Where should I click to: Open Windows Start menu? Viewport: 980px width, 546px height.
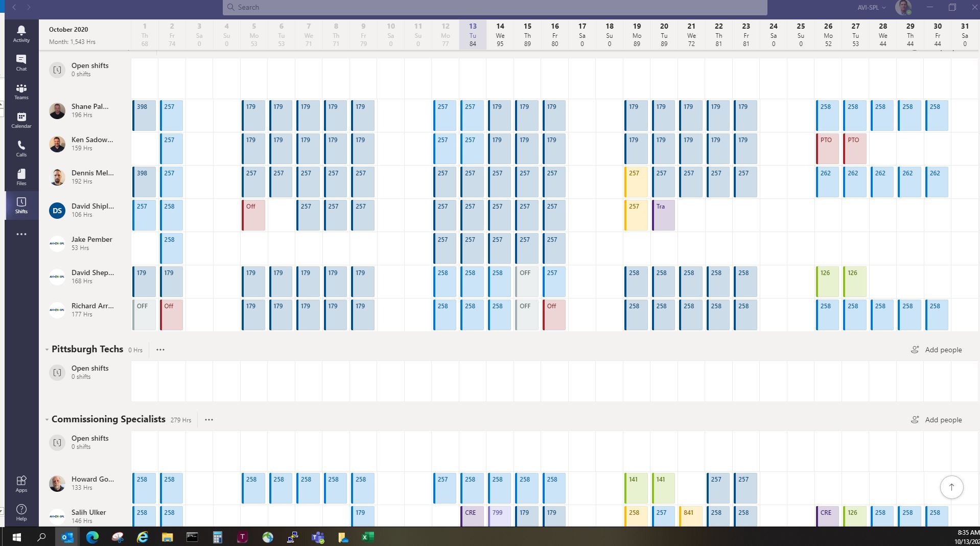pos(16,537)
